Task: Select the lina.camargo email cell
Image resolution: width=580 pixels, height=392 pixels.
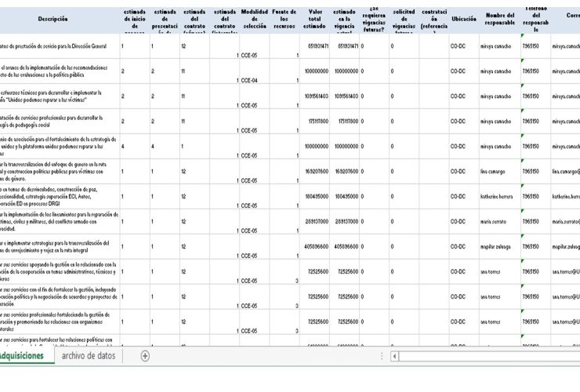Action: 565,172
